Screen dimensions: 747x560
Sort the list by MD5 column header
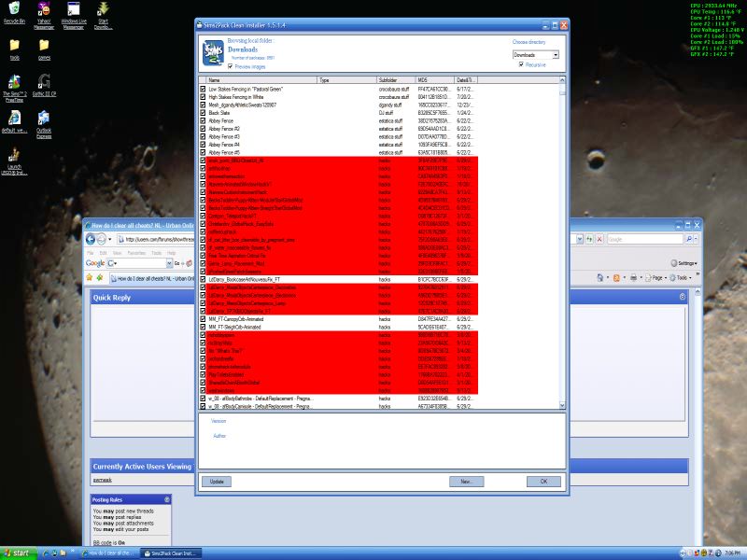pyautogui.click(x=435, y=80)
